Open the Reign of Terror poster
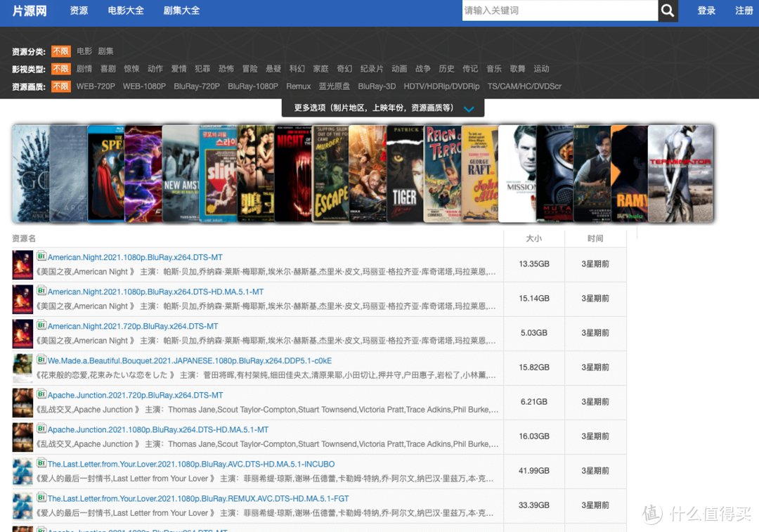Screen dimensions: 759x532 tap(443, 174)
